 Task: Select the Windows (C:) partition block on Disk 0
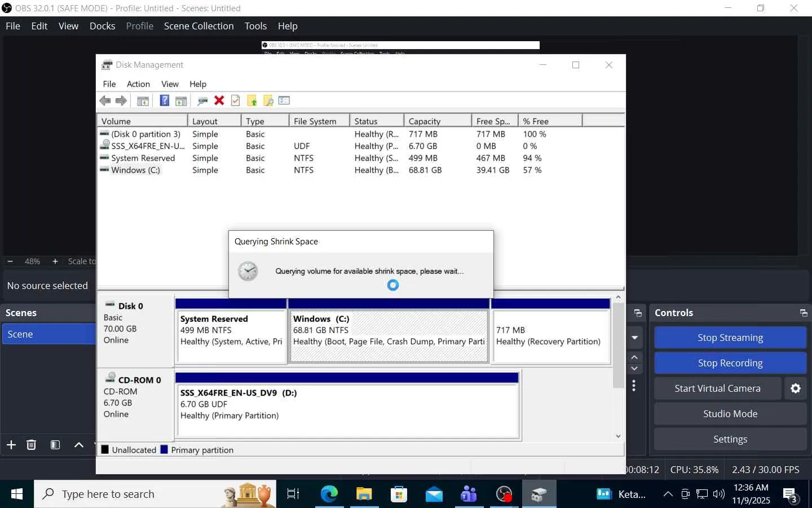tap(389, 331)
